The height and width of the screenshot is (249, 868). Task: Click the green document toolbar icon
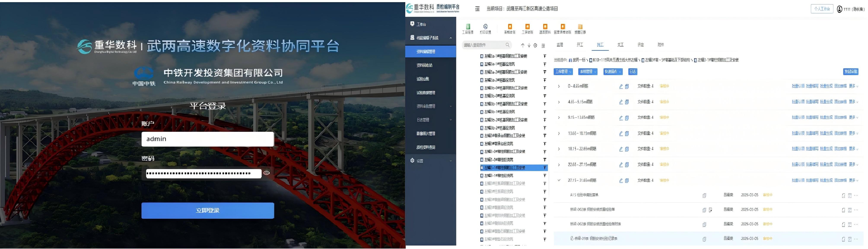coord(468,27)
